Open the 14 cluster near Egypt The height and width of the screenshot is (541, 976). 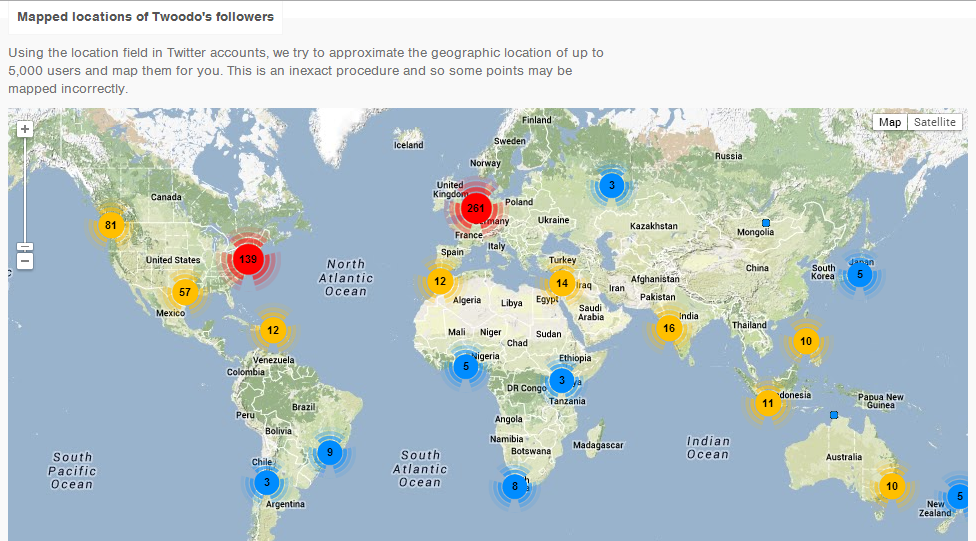tap(562, 283)
